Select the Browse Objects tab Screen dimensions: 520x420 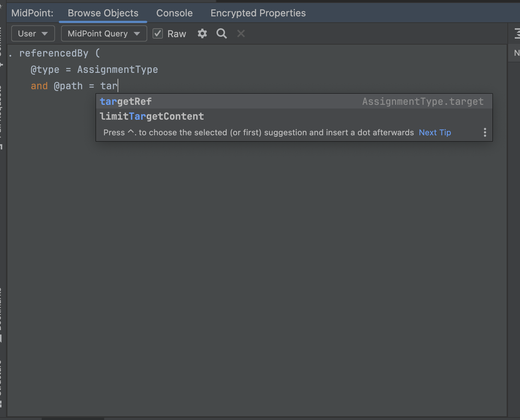(x=103, y=13)
